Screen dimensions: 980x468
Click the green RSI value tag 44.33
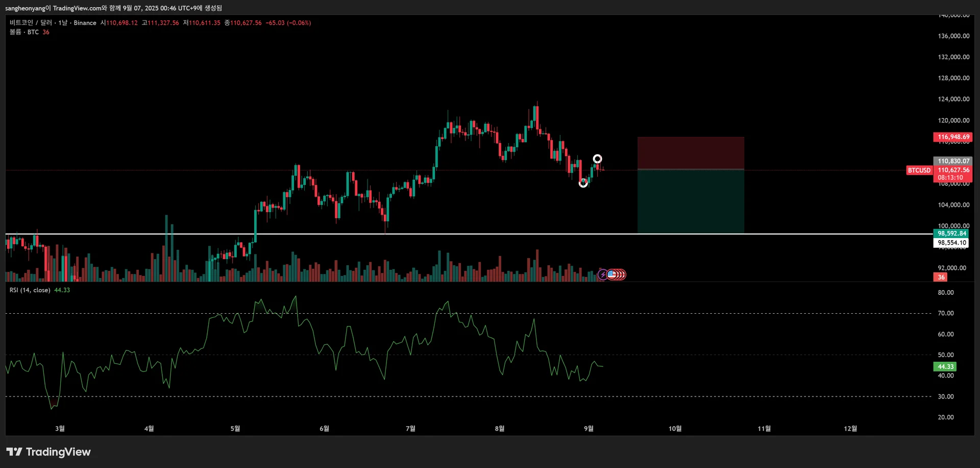tap(945, 366)
